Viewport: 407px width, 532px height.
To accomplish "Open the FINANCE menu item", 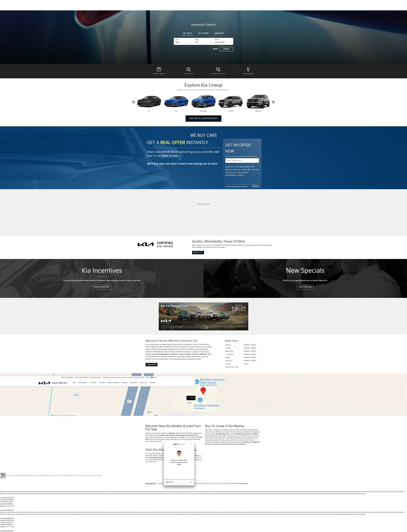I will point(125,383).
